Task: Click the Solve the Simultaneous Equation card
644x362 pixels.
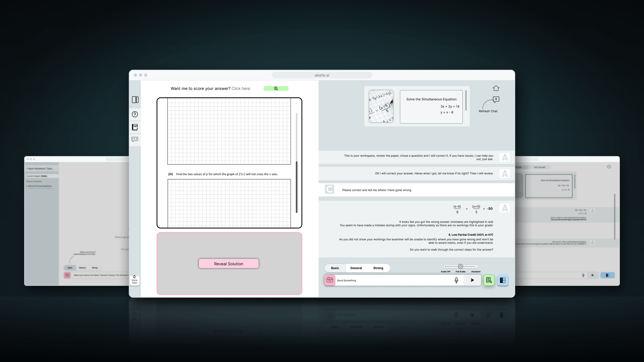Action: tap(431, 107)
